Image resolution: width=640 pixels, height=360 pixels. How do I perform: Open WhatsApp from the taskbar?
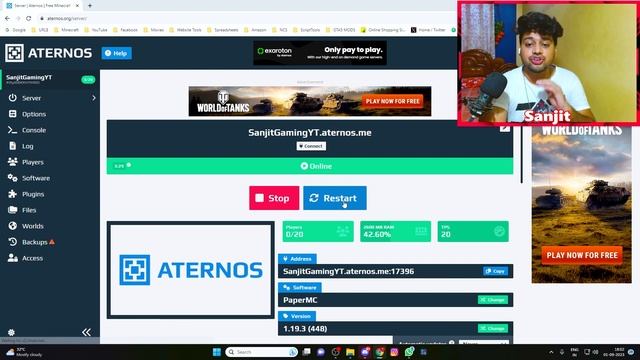pos(409,352)
